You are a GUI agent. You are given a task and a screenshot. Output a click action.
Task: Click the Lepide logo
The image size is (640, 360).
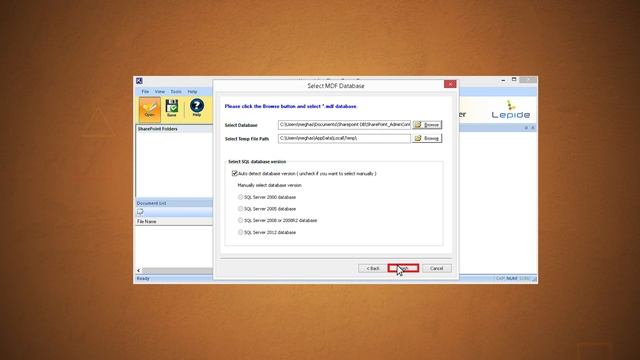[511, 110]
